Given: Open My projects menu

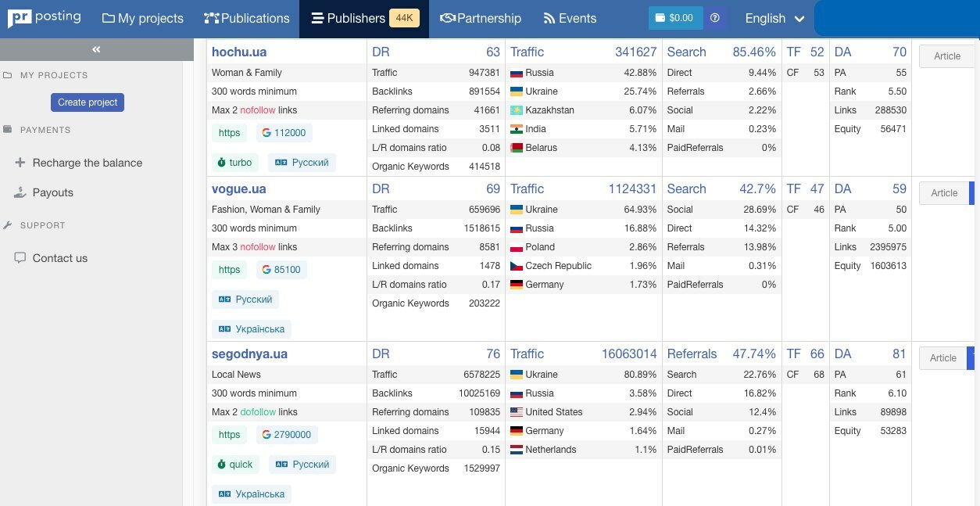Looking at the screenshot, I should (142, 18).
